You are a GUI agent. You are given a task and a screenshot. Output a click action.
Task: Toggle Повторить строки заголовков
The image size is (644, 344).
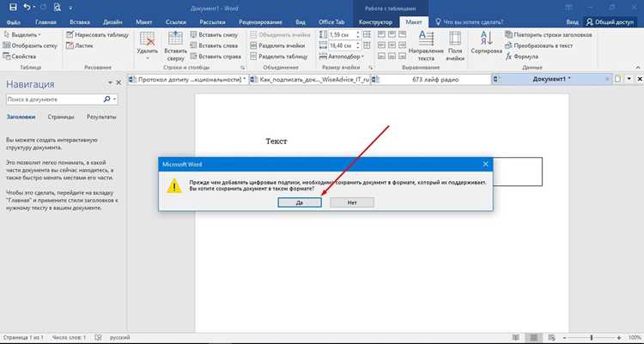point(549,35)
